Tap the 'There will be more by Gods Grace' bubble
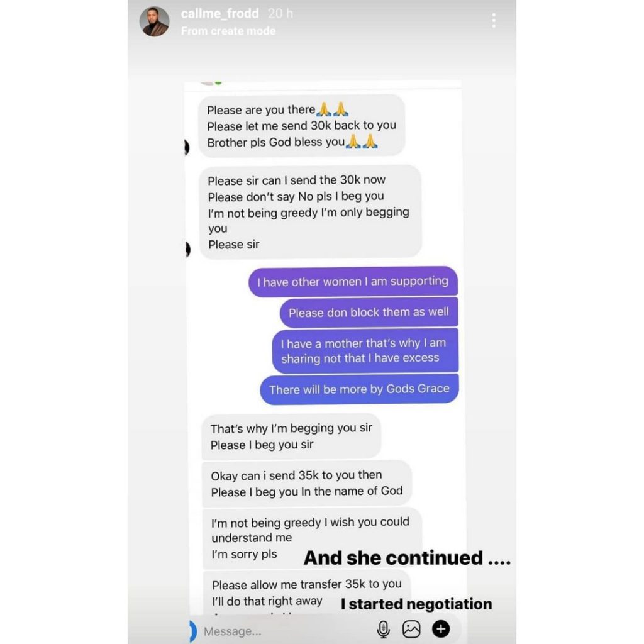Screen dimensions: 644x644 (x=359, y=389)
